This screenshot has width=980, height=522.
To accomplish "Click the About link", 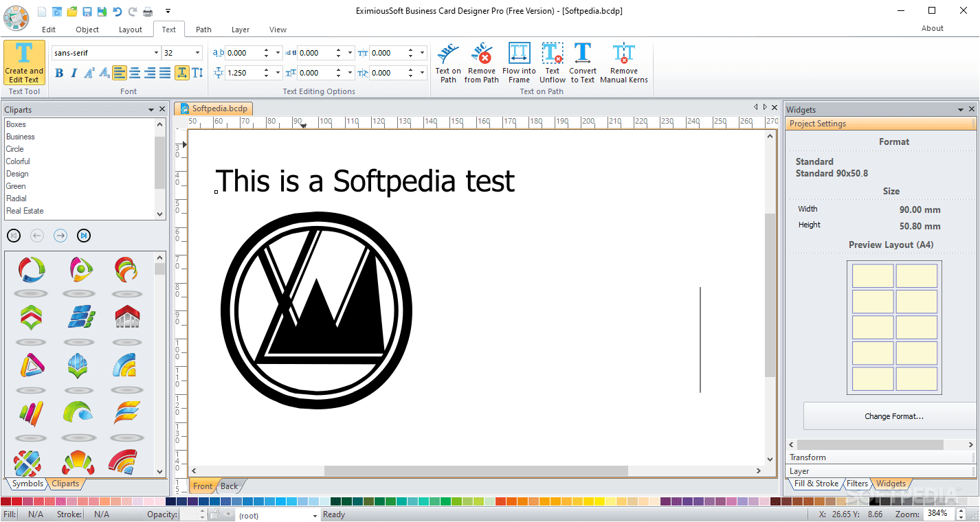I will pyautogui.click(x=933, y=28).
